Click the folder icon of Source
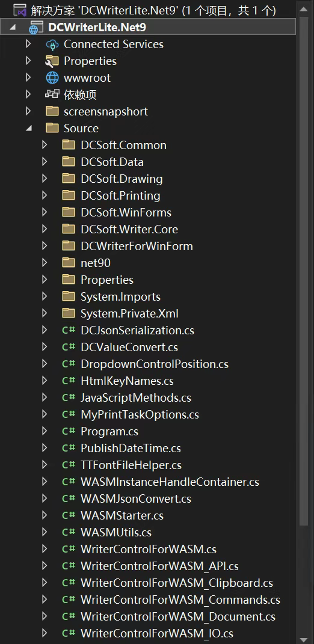The height and width of the screenshot is (644, 314). click(52, 128)
